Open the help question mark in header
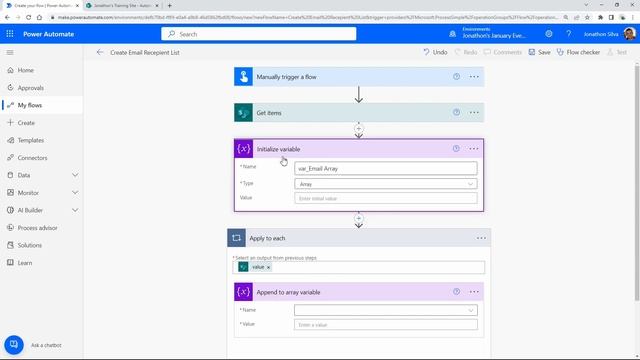The height and width of the screenshot is (360, 640). pyautogui.click(x=569, y=34)
